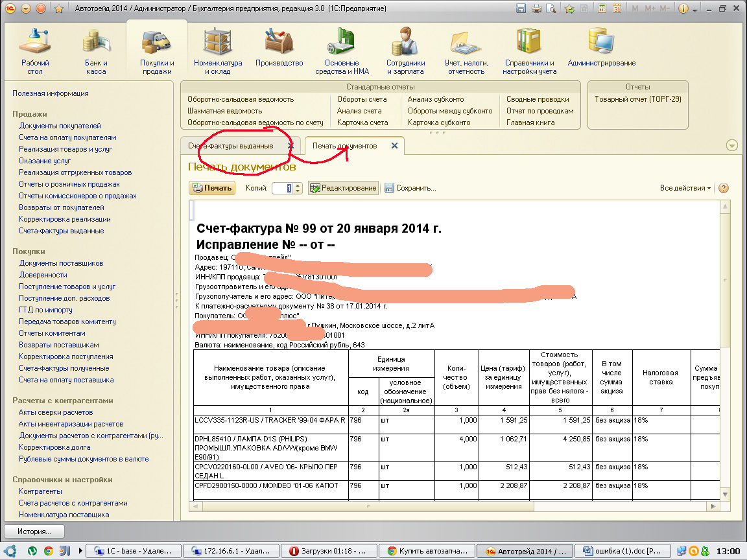Open Купить автозапча... Chrome taskbar window
This screenshot has height=560, width=747.
pyautogui.click(x=427, y=551)
